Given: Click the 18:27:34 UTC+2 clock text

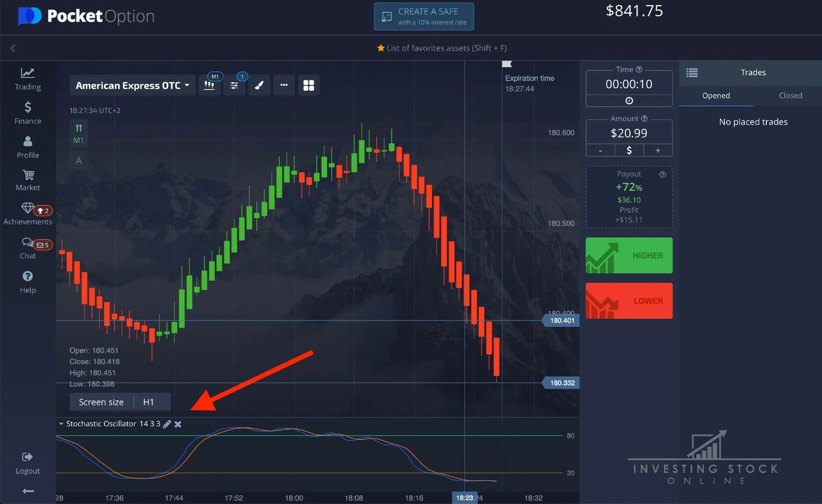Looking at the screenshot, I should (95, 110).
